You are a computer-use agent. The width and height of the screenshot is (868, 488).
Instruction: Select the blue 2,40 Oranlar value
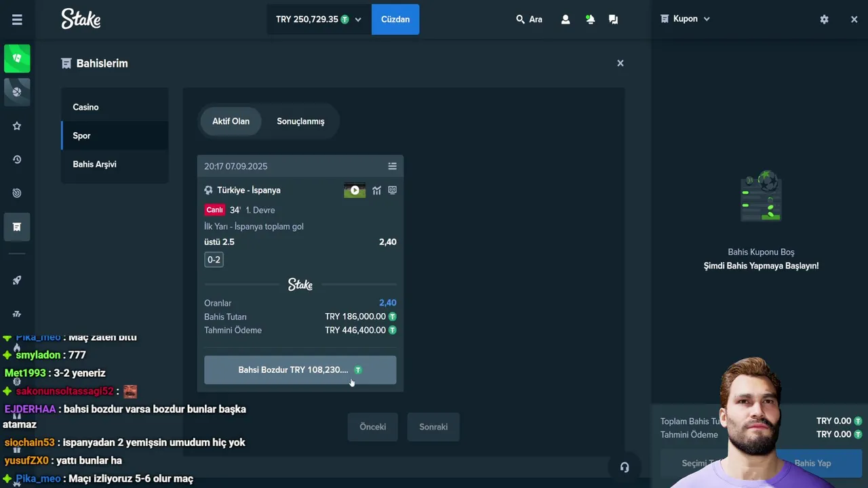pyautogui.click(x=388, y=303)
